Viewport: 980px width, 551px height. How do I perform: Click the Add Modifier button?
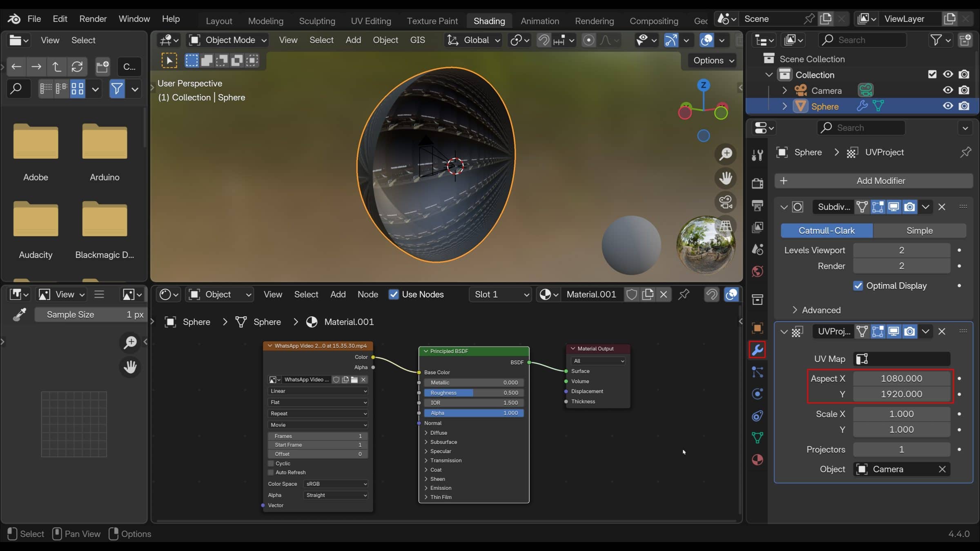click(x=873, y=181)
